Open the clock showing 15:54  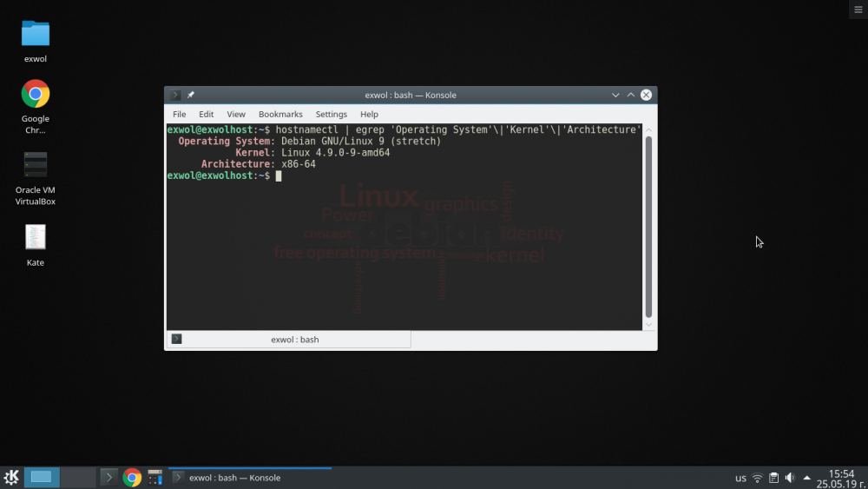coord(841,479)
